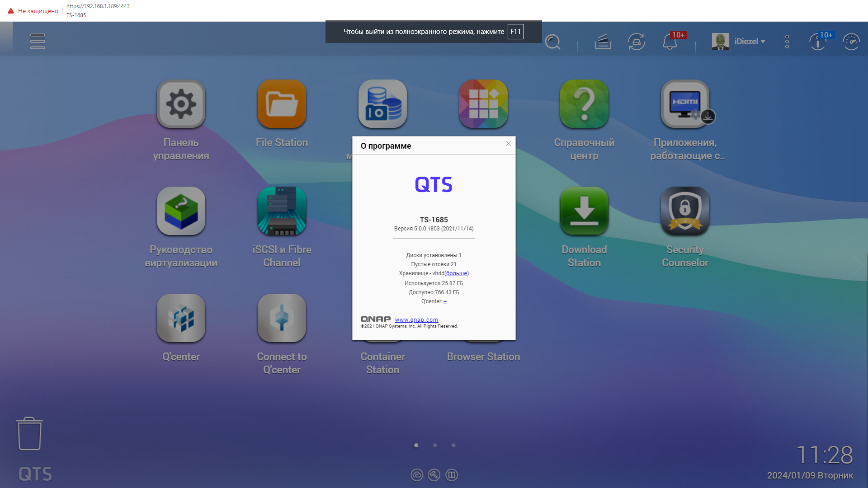Open the search magnifier in top bar
868x488 pixels.
(x=552, y=42)
